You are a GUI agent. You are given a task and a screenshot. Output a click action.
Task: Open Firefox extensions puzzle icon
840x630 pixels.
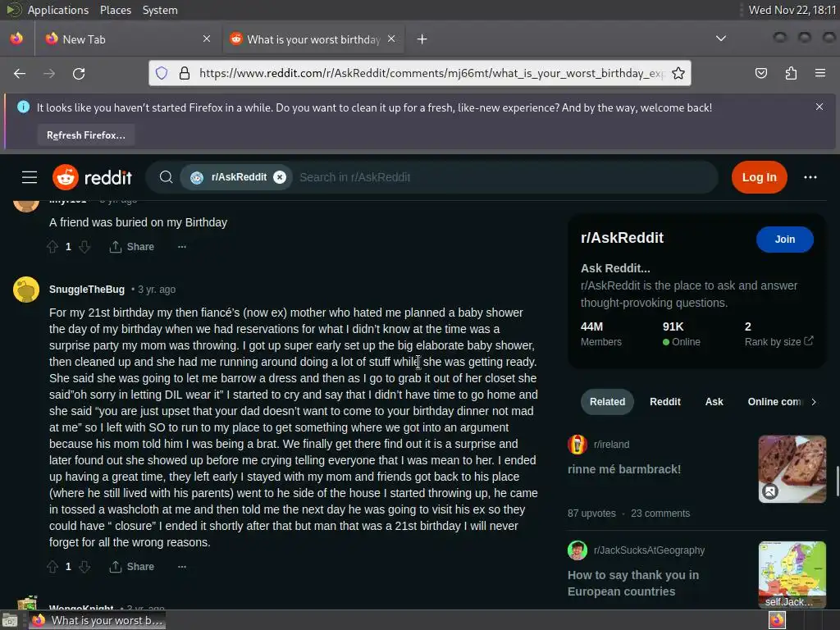791,73
